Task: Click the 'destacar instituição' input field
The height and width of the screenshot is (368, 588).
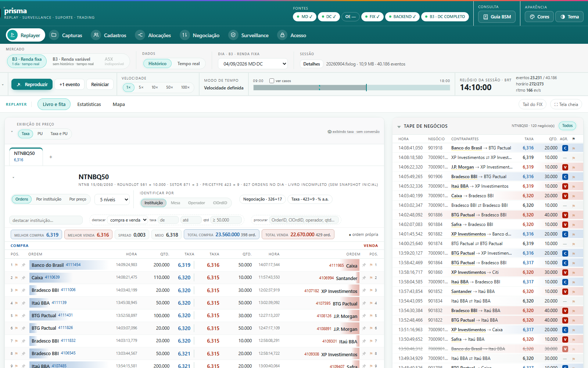Action: click(x=46, y=220)
